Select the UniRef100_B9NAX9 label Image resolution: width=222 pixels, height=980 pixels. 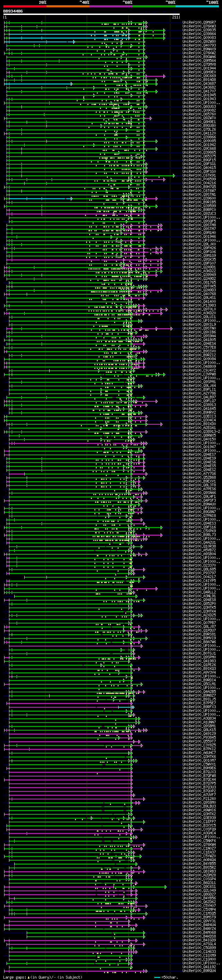[x=199, y=49]
